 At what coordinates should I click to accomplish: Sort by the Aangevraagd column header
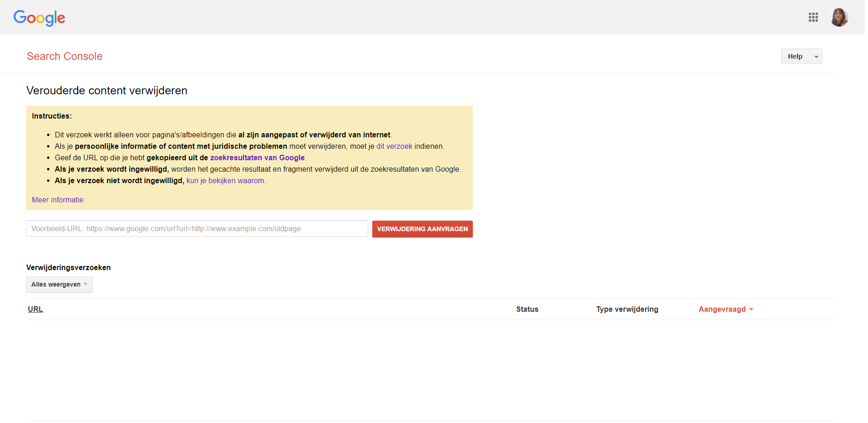(726, 309)
